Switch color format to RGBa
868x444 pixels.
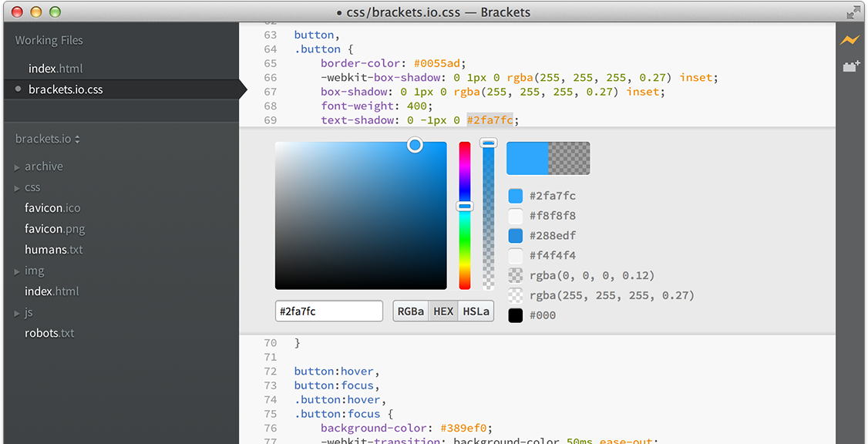pos(411,311)
